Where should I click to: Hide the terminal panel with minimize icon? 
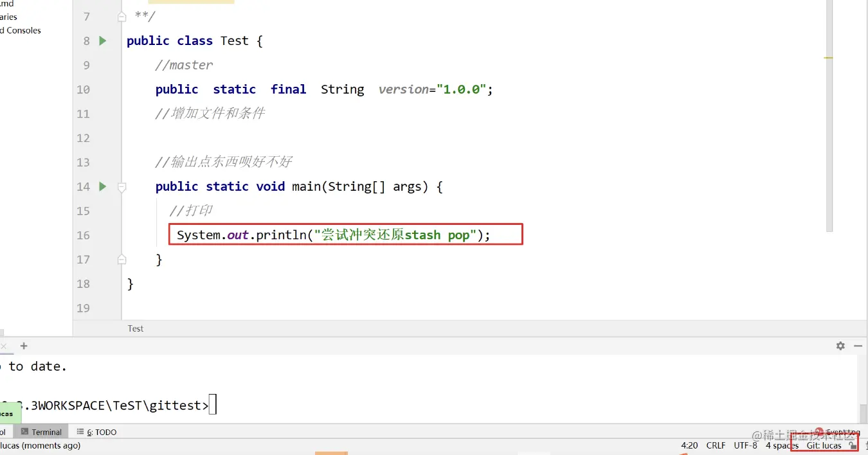click(x=858, y=346)
